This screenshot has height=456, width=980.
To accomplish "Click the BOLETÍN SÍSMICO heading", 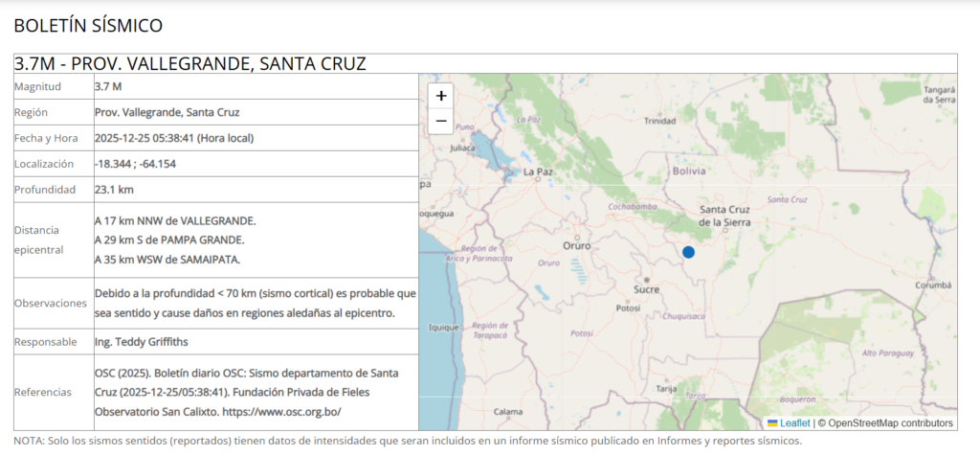I will tap(88, 26).
